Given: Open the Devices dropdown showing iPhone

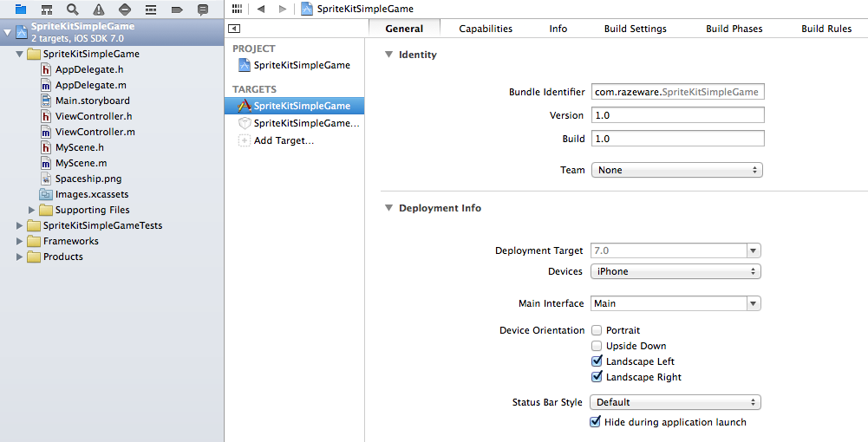Looking at the screenshot, I should (675, 271).
